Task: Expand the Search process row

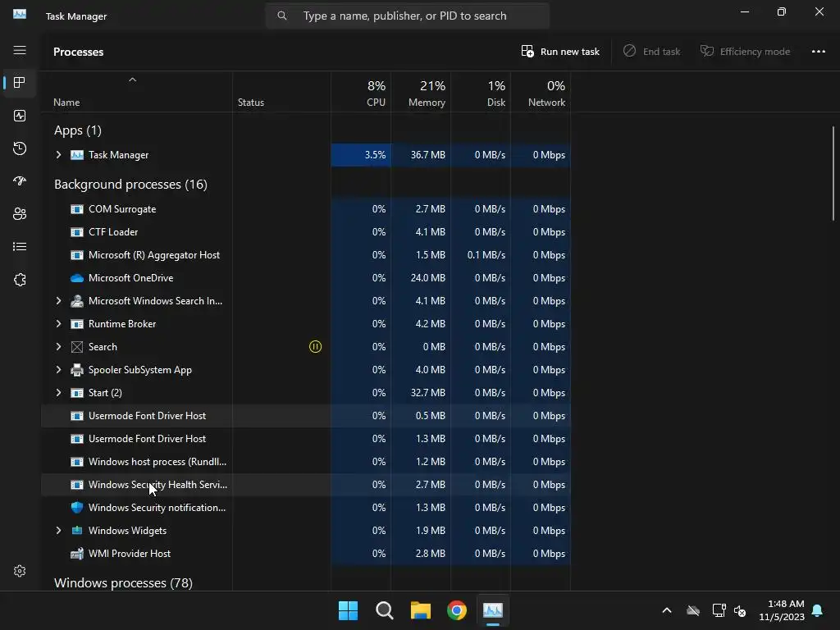Action: tap(58, 347)
